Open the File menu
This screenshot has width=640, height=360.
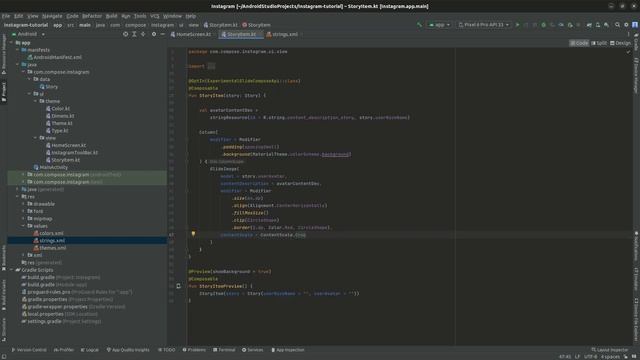[x=6, y=16]
